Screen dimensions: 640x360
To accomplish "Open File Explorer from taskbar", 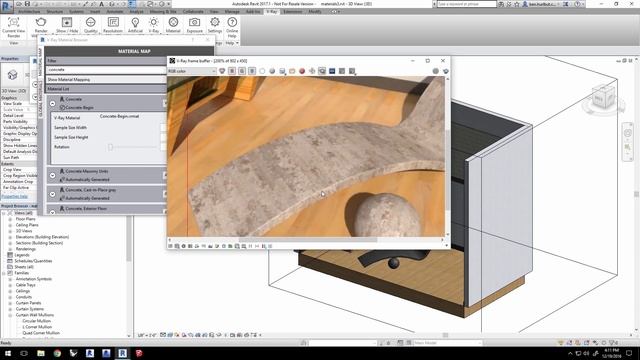I will click(41, 353).
